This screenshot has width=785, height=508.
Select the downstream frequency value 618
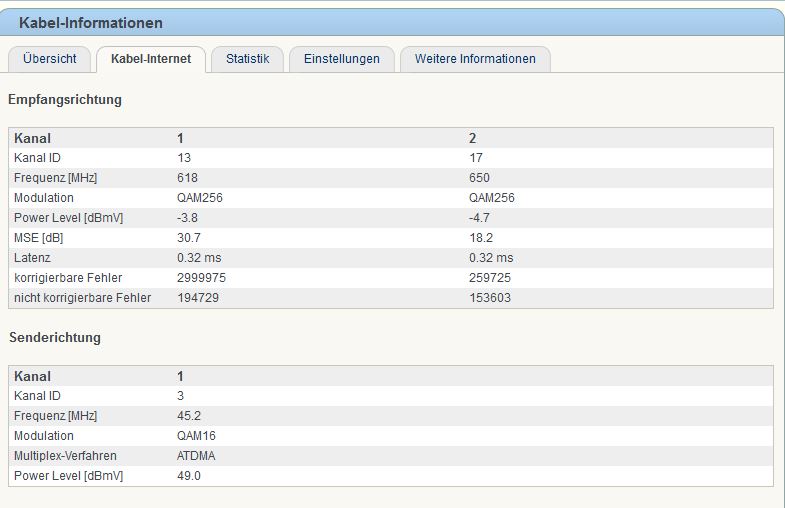[187, 178]
